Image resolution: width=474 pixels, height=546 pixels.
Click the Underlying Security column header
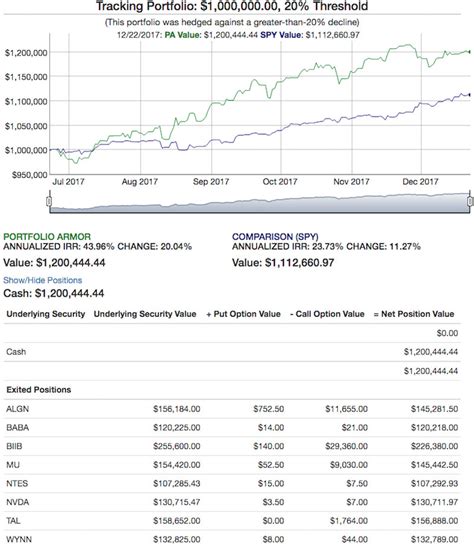(x=46, y=314)
